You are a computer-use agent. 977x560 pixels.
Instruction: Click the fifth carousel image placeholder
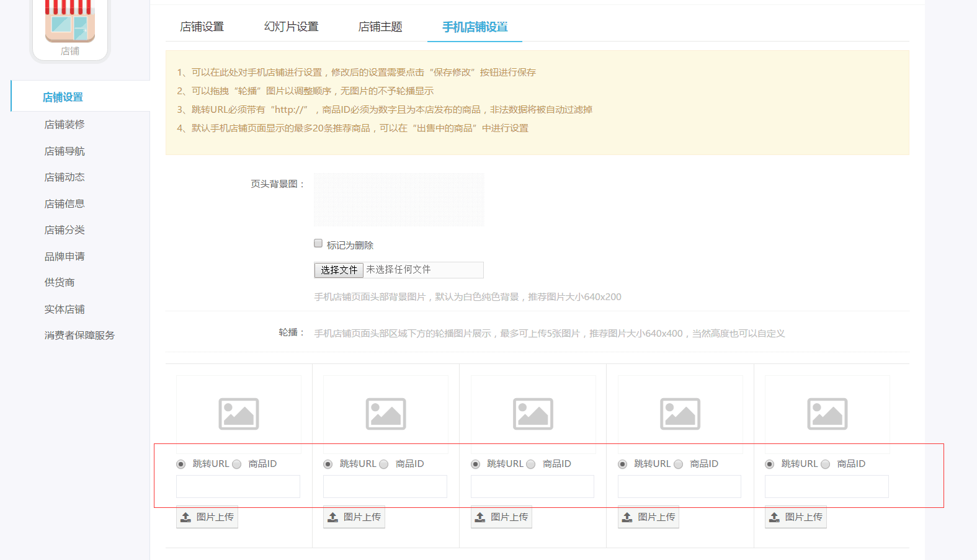[x=828, y=414]
